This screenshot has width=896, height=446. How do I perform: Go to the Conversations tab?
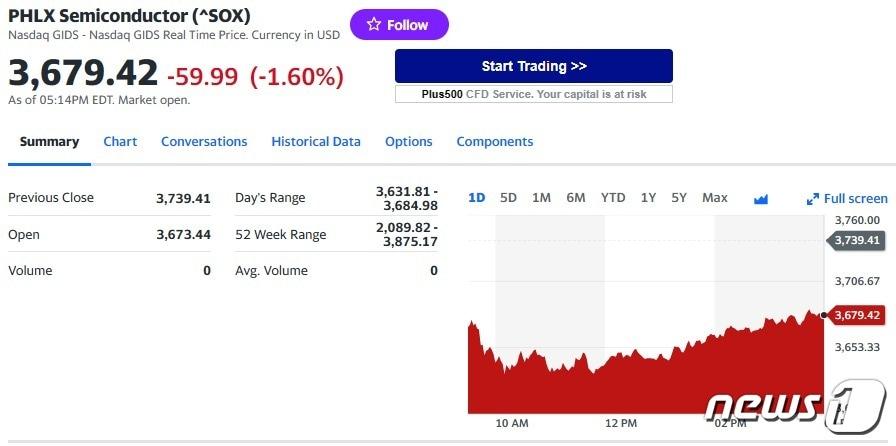pyautogui.click(x=204, y=142)
